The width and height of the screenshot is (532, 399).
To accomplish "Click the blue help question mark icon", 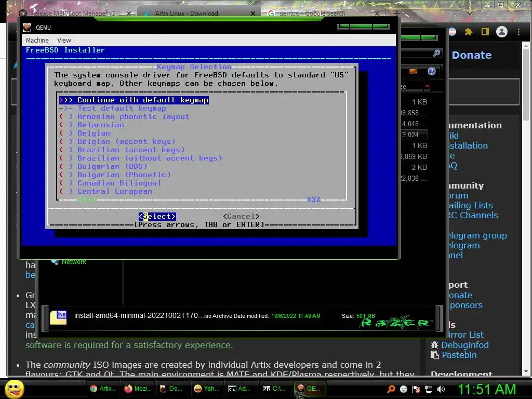I will [x=432, y=71].
